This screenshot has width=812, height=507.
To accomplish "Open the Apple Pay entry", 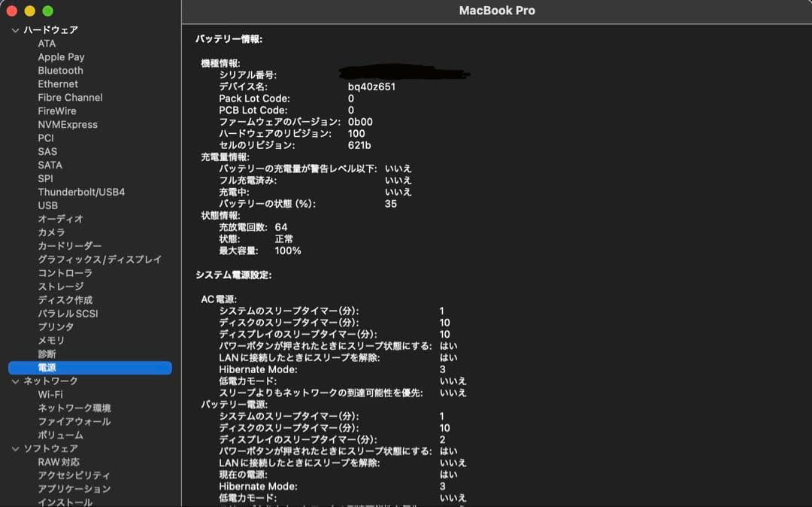I will (x=61, y=57).
